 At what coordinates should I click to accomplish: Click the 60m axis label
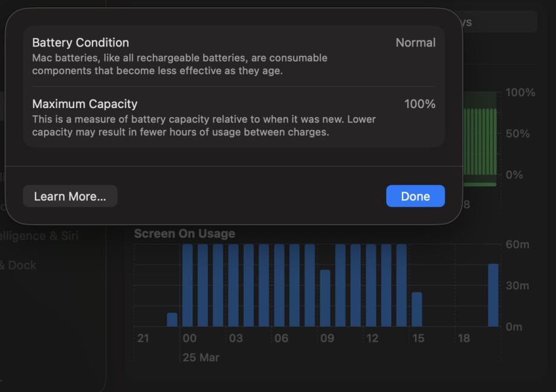(517, 245)
